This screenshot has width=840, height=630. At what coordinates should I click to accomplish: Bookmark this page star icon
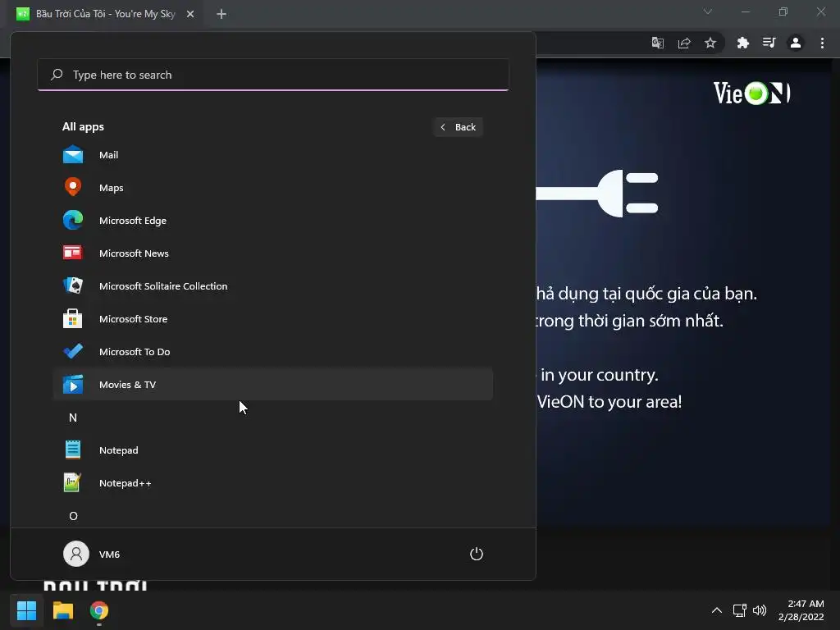[710, 43]
